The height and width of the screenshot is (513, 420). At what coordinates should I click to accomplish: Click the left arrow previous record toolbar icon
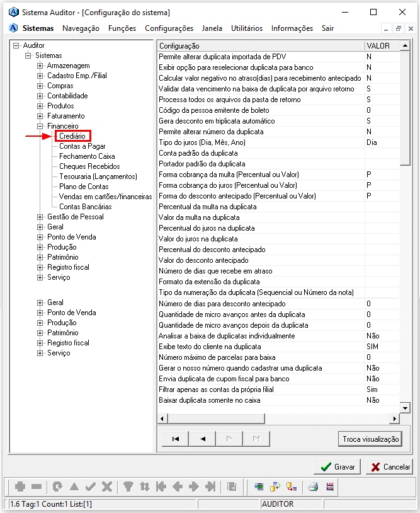click(x=177, y=487)
